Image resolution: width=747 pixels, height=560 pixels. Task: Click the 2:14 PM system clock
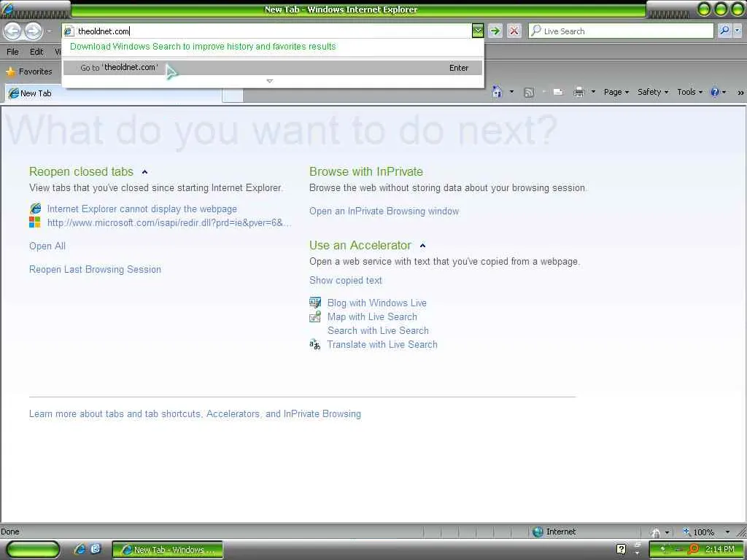[x=720, y=550]
